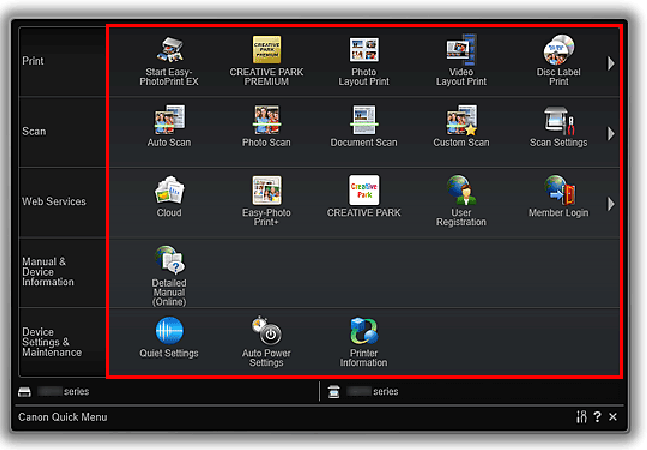
Task: Launch Easy-Photo Print+
Action: [x=267, y=201]
